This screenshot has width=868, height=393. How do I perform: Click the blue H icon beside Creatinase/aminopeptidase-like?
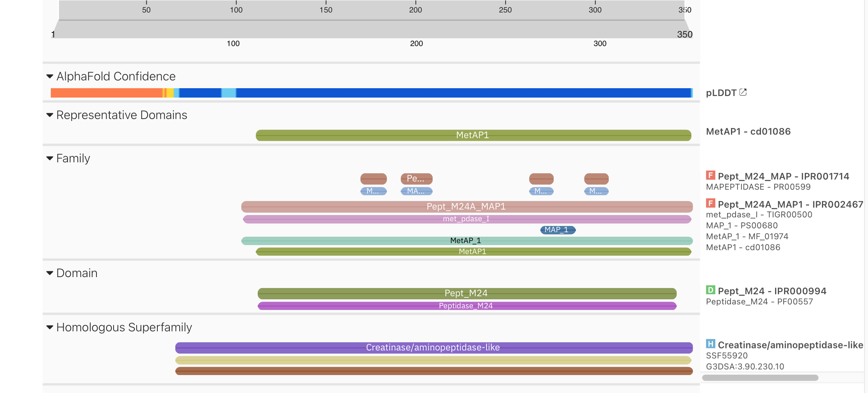710,344
